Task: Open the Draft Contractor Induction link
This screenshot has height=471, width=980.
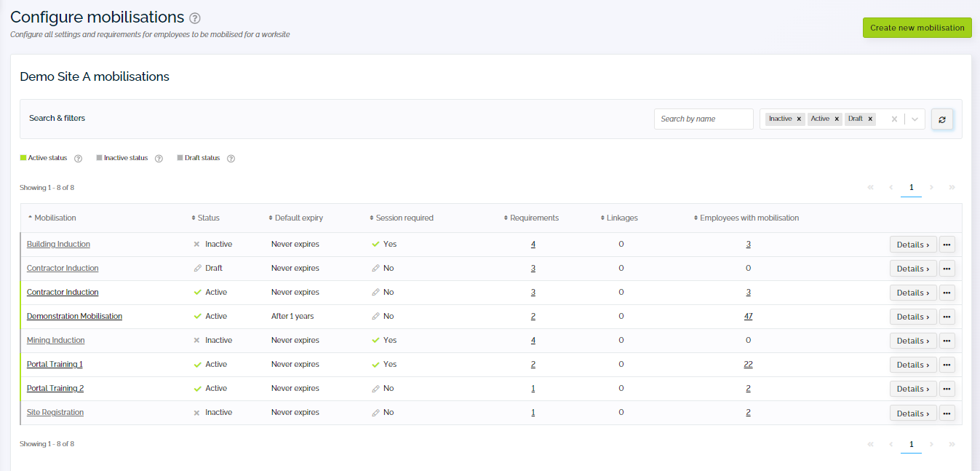Action: [x=63, y=269]
